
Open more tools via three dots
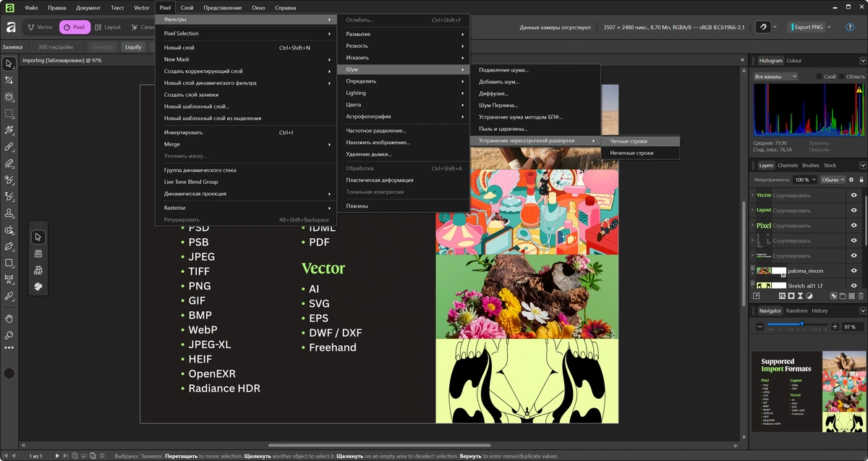[x=9, y=348]
